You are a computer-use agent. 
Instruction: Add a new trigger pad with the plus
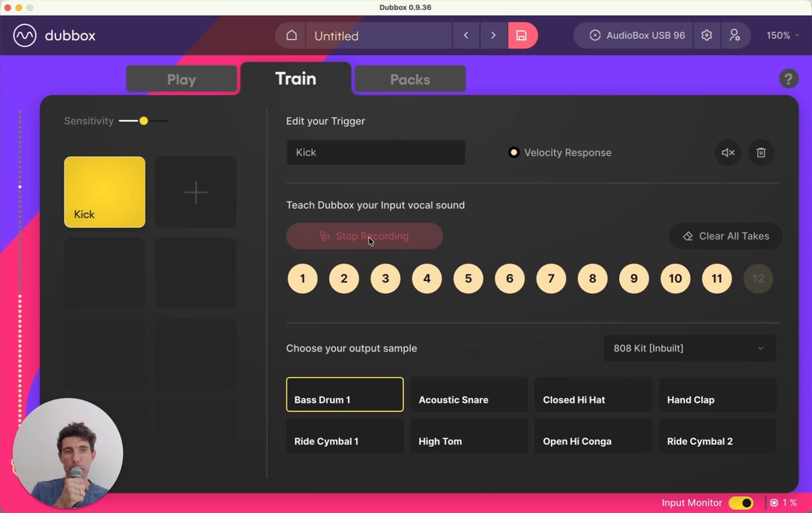[196, 192]
